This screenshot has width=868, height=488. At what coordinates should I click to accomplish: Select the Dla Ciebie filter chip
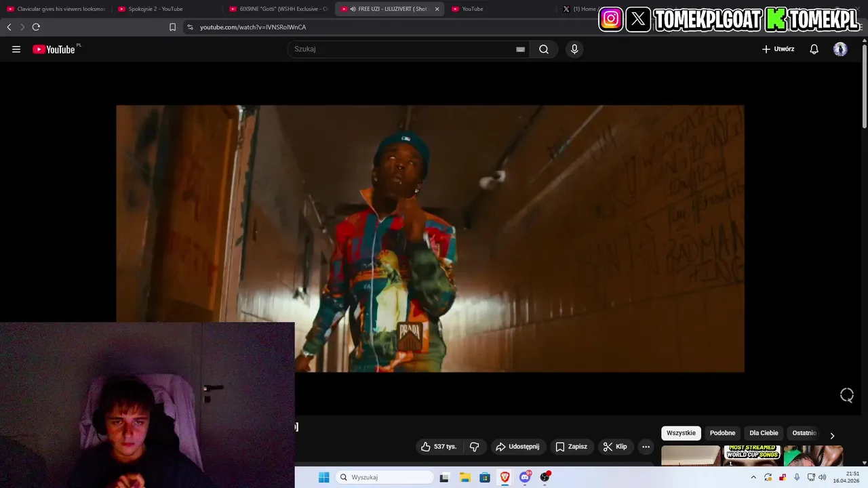764,433
